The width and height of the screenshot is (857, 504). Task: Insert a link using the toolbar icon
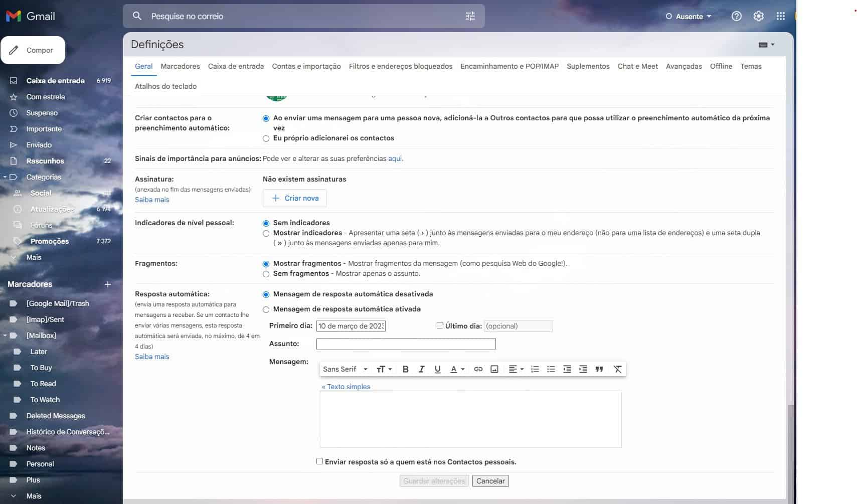click(x=478, y=369)
